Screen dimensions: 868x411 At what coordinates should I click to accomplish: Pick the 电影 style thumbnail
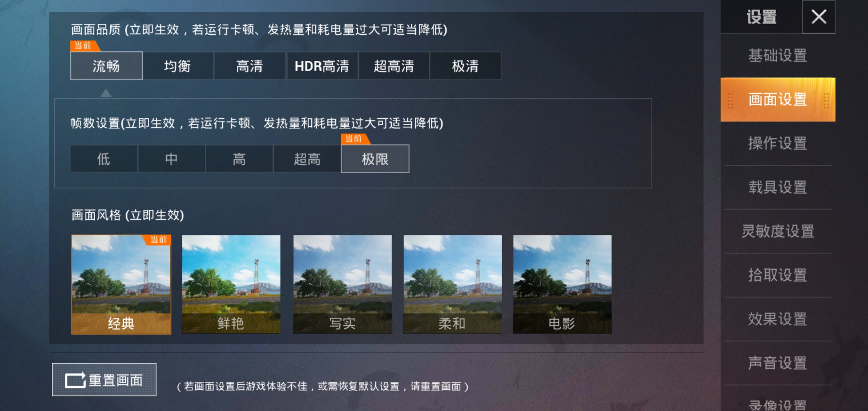pos(562,284)
